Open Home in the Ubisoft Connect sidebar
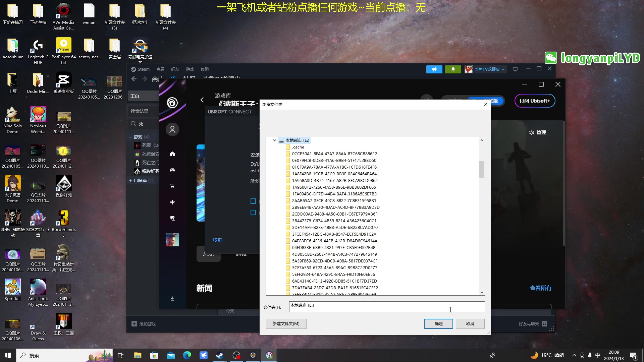 pyautogui.click(x=172, y=154)
